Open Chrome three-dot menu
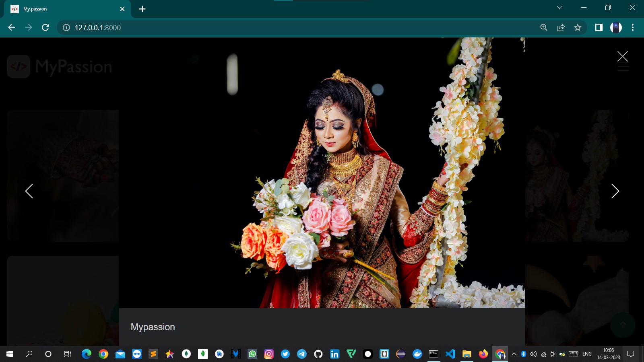This screenshot has height=362, width=644. tap(633, 27)
